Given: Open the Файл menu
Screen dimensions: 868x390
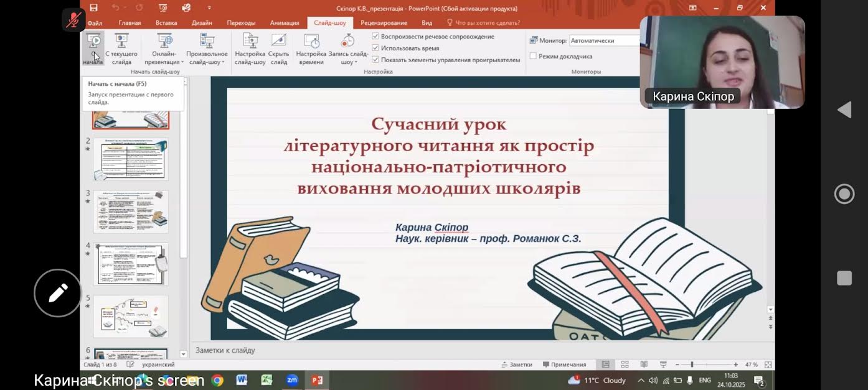Looking at the screenshot, I should tap(95, 22).
